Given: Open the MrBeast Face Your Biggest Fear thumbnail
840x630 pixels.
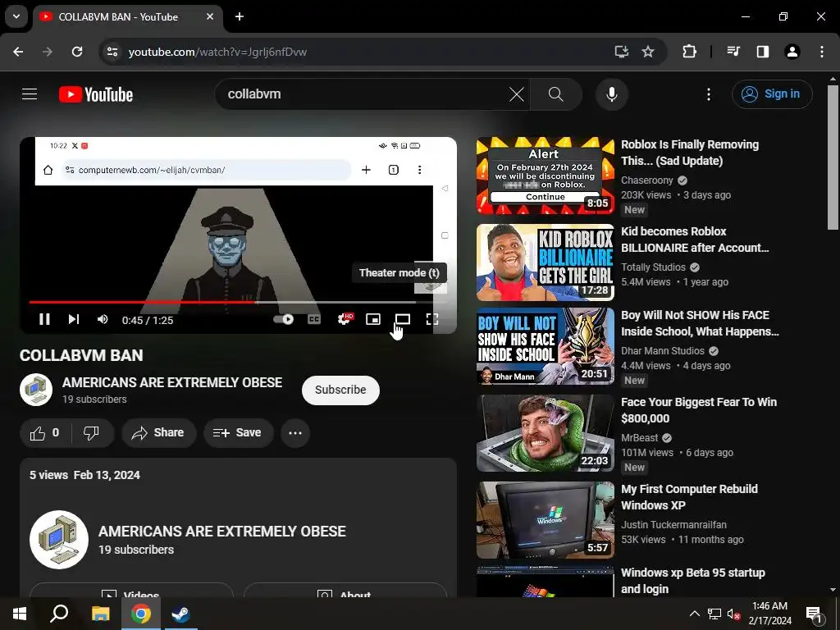Looking at the screenshot, I should click(545, 433).
